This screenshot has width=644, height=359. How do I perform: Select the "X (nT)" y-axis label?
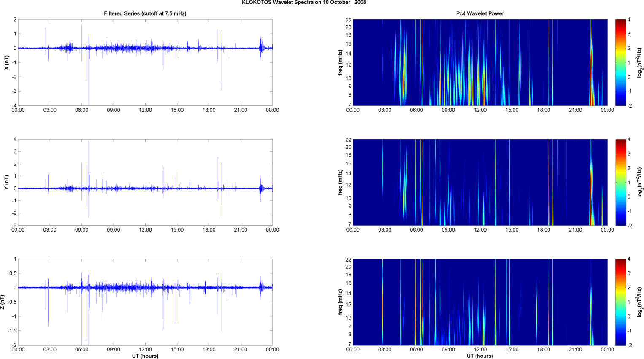click(6, 62)
